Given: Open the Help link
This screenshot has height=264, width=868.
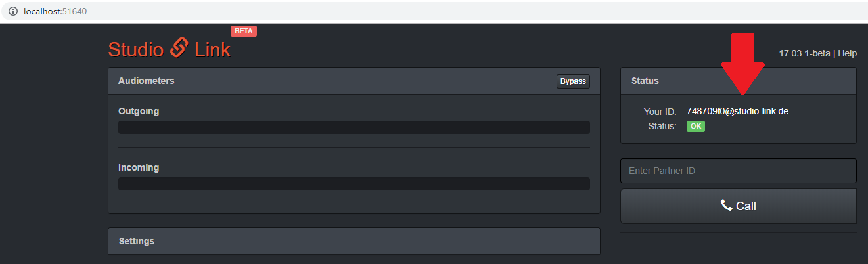Looking at the screenshot, I should coord(847,53).
